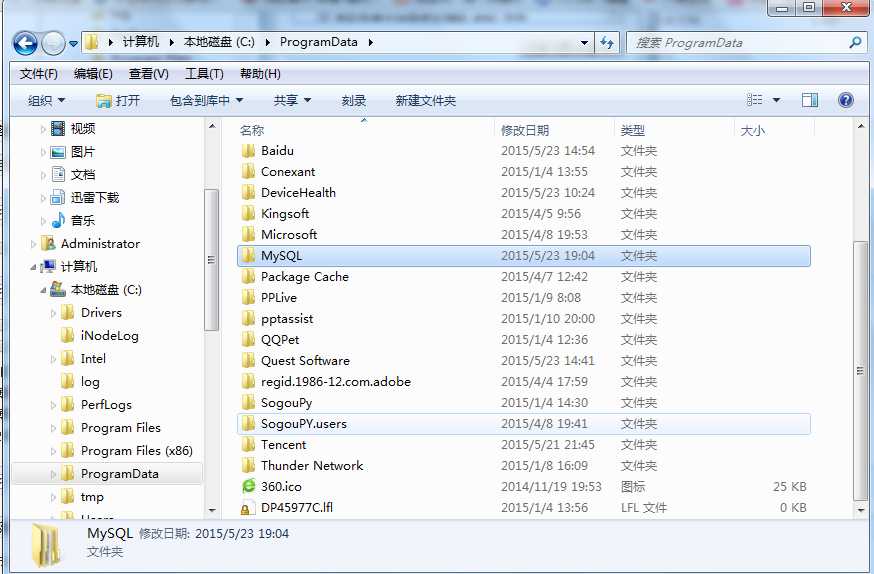Open the 共享 dropdown
Image resolution: width=874 pixels, height=574 pixels.
tap(292, 101)
